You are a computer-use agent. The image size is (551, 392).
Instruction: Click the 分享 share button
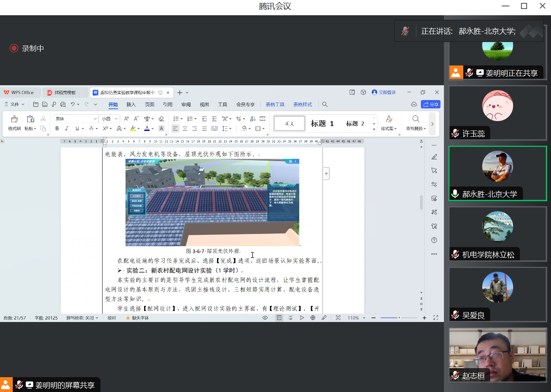[431, 105]
